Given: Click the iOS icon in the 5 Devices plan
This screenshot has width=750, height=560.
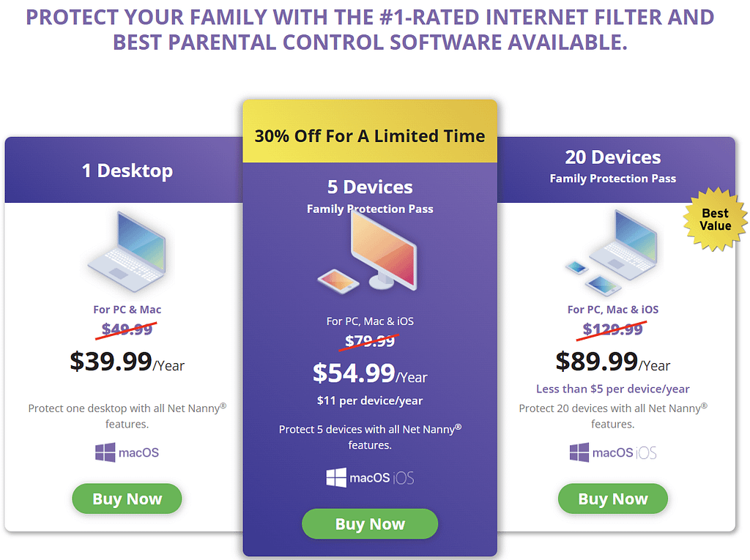Looking at the screenshot, I should coord(404,477).
